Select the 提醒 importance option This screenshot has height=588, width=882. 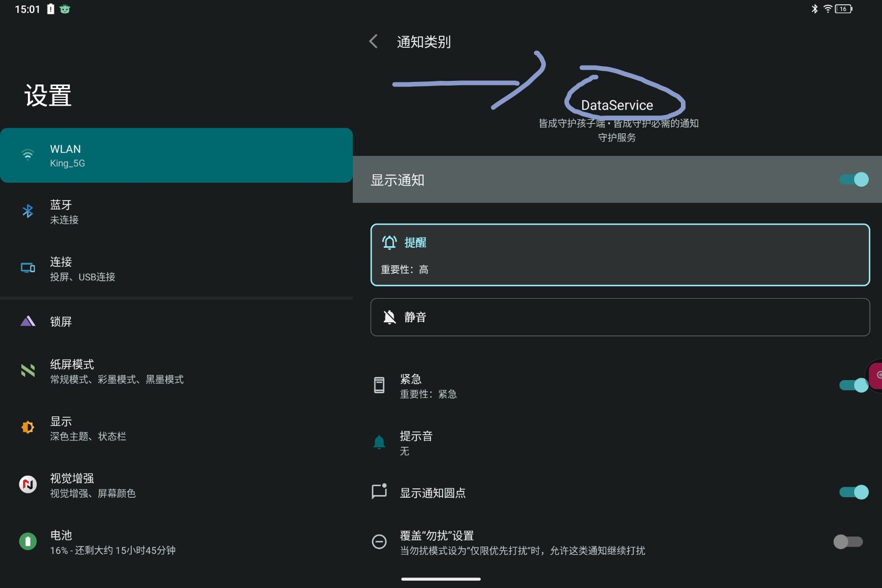(x=620, y=255)
